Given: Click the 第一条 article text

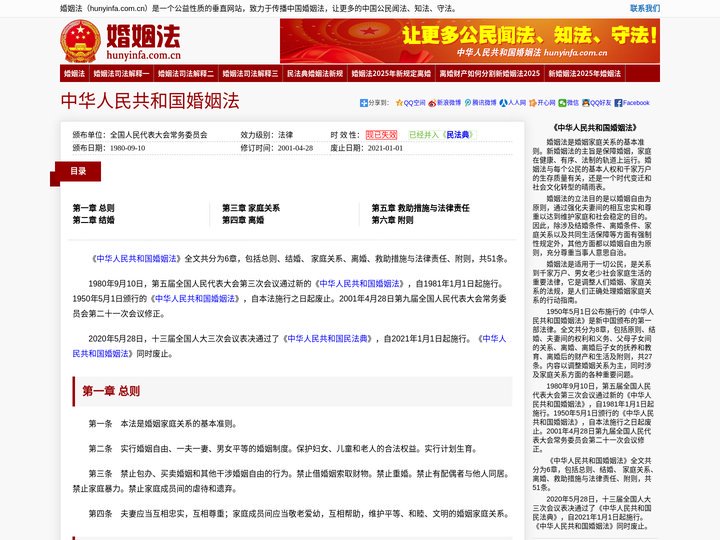Looking at the screenshot, I should click(163, 423).
